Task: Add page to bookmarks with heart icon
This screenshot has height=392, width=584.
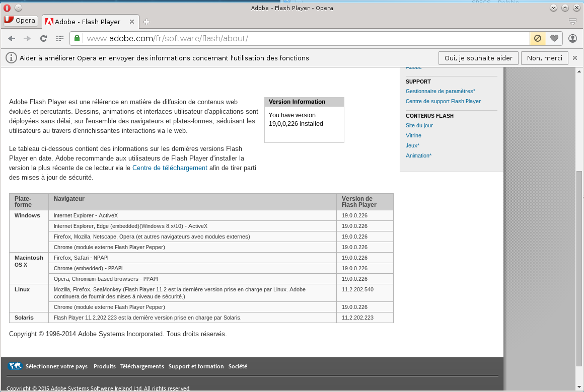Action: click(x=554, y=38)
